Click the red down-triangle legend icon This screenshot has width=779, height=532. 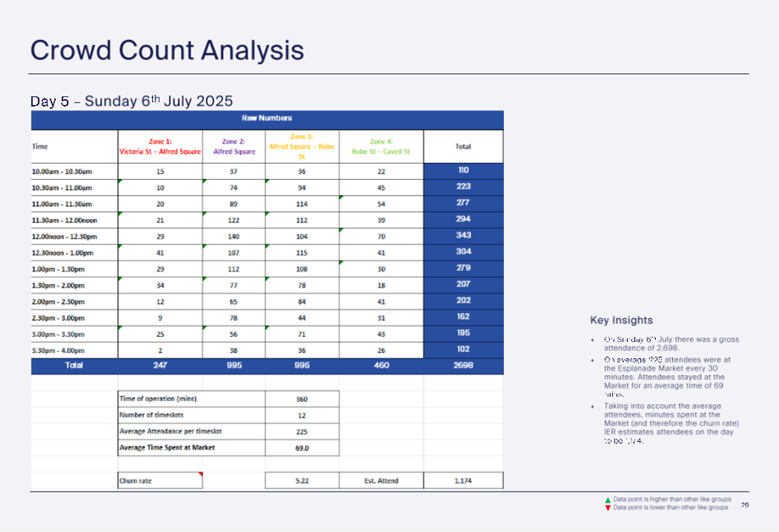point(607,507)
